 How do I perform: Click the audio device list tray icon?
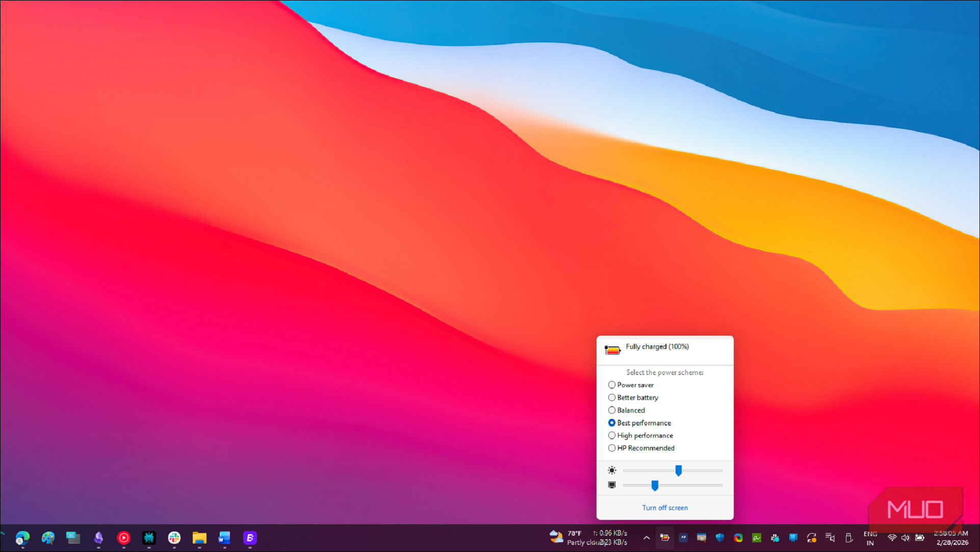click(x=830, y=538)
